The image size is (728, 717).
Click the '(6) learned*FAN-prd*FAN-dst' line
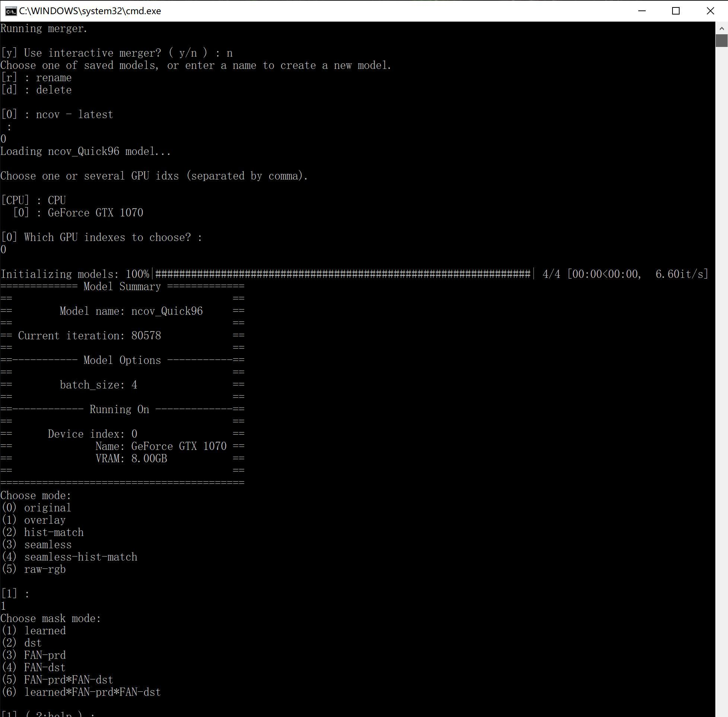click(81, 692)
